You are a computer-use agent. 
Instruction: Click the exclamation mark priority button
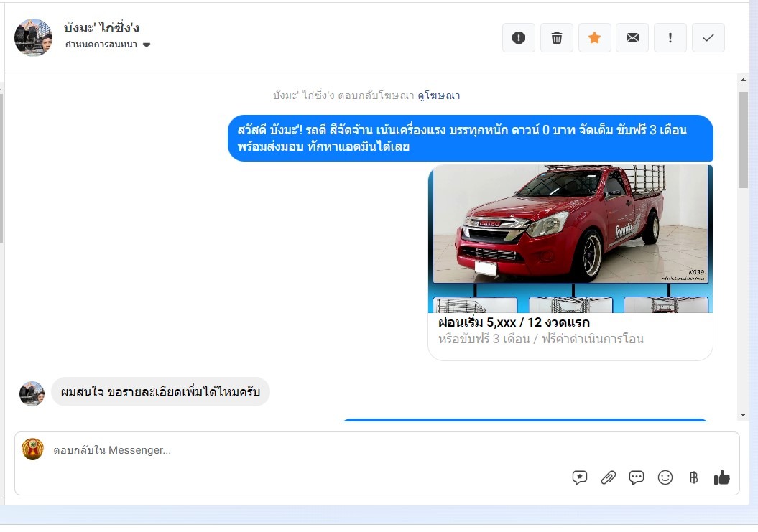point(670,38)
